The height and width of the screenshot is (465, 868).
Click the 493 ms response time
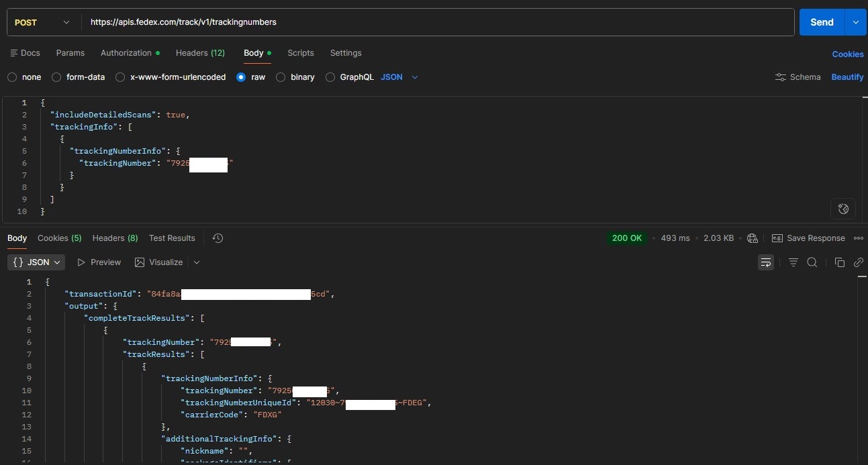coord(675,238)
